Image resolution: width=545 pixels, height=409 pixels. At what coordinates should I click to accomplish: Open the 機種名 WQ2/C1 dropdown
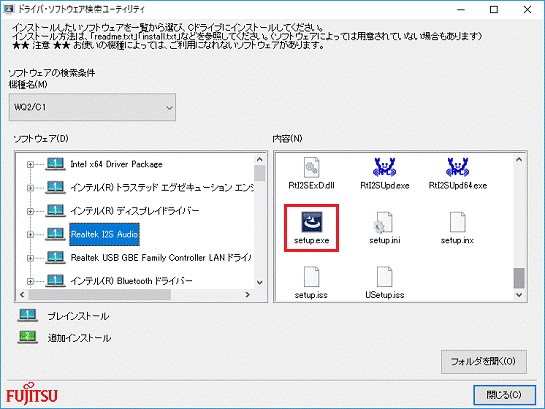[92, 107]
